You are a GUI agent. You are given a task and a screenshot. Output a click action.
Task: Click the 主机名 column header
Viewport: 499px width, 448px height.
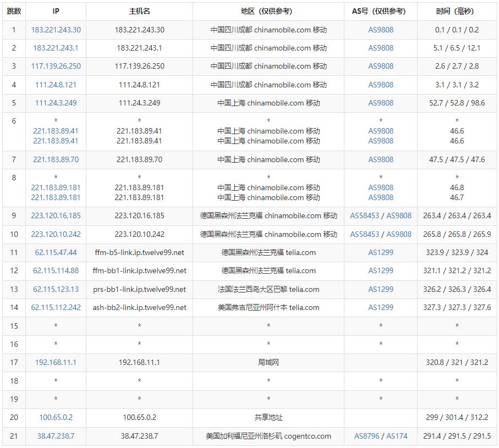point(139,11)
